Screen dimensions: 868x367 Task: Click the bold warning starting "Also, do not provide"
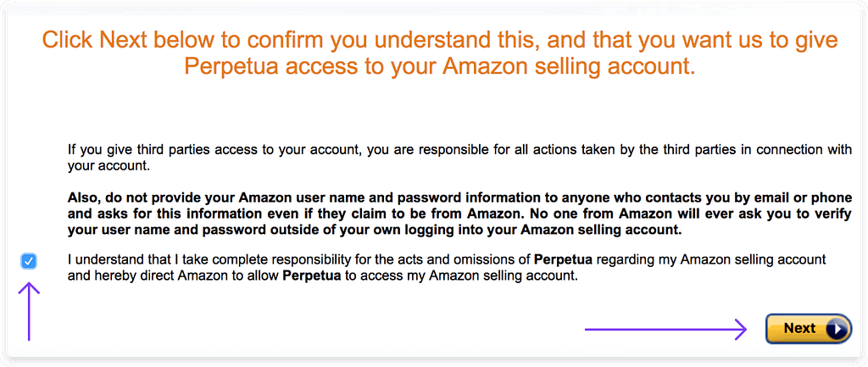(459, 214)
